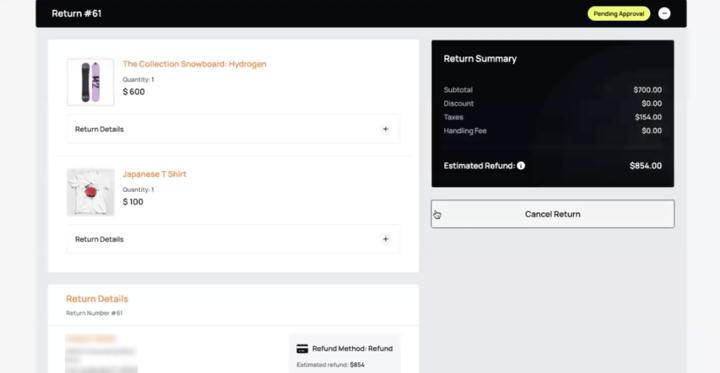The image size is (720, 373).
Task: Open the Japanese T Shirt product image
Action: click(x=90, y=192)
